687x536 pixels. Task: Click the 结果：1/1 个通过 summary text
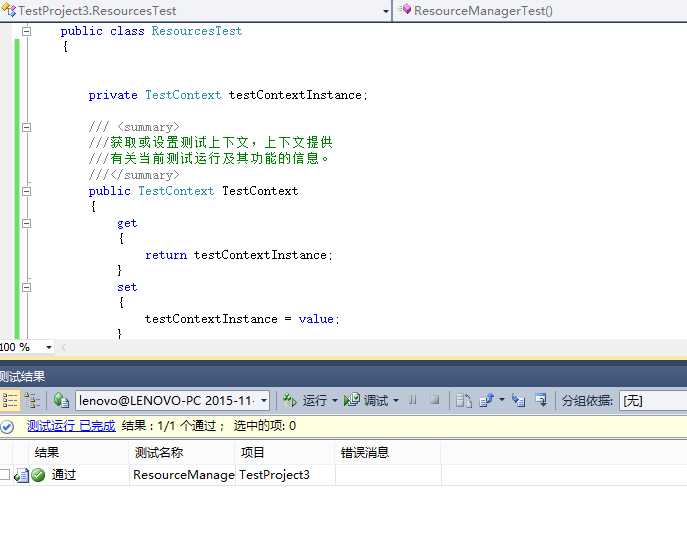click(173, 426)
